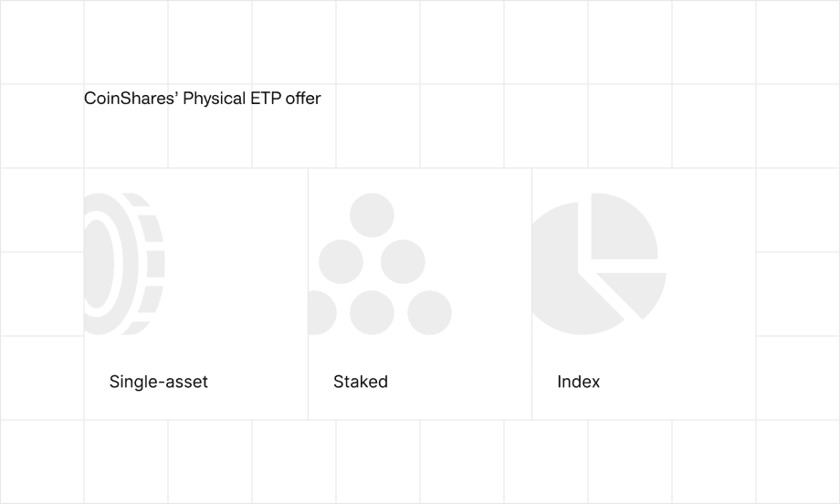Open the Single-asset label link
Viewport: 840px width, 504px height.
pos(159,382)
